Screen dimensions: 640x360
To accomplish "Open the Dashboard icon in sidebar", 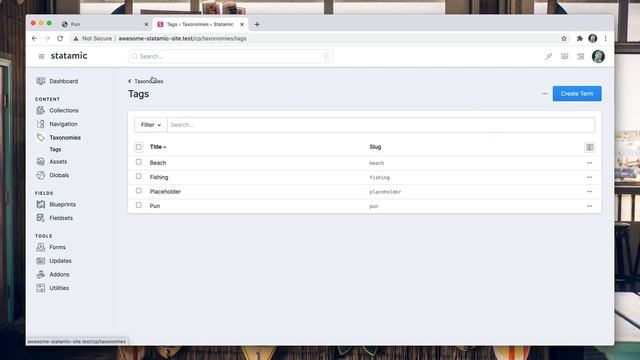I will (40, 81).
